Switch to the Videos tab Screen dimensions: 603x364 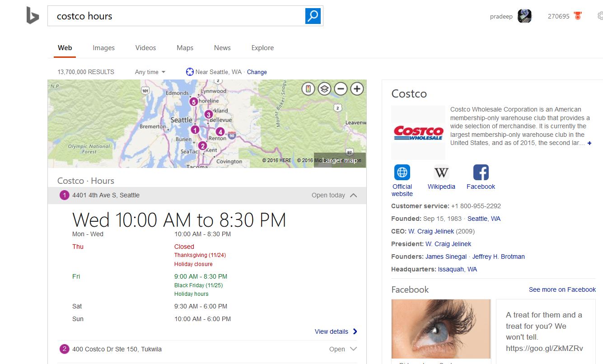(145, 48)
